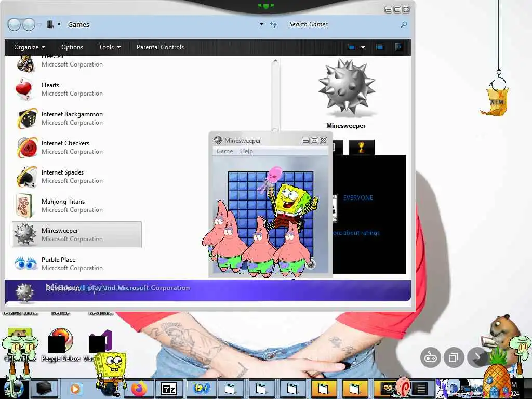532x399 pixels.
Task: Open Options in the Games toolbar
Action: pos(72,47)
